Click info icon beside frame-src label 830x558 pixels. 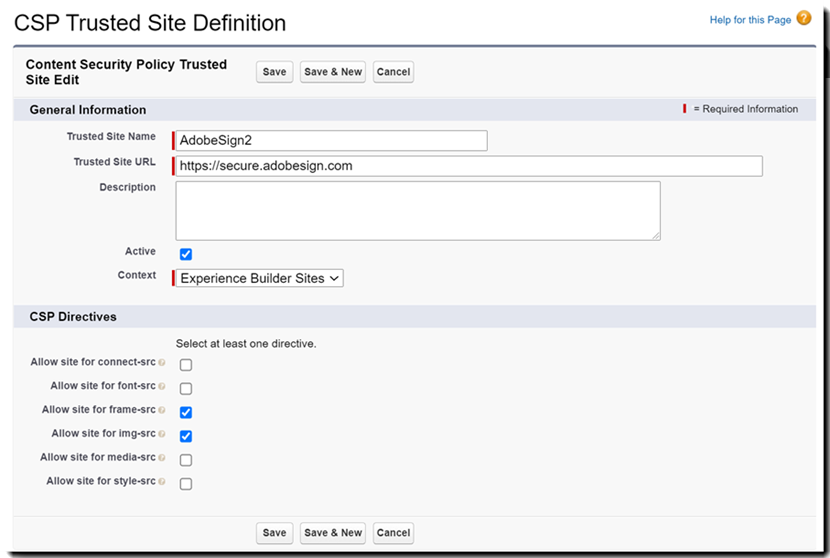[162, 411]
